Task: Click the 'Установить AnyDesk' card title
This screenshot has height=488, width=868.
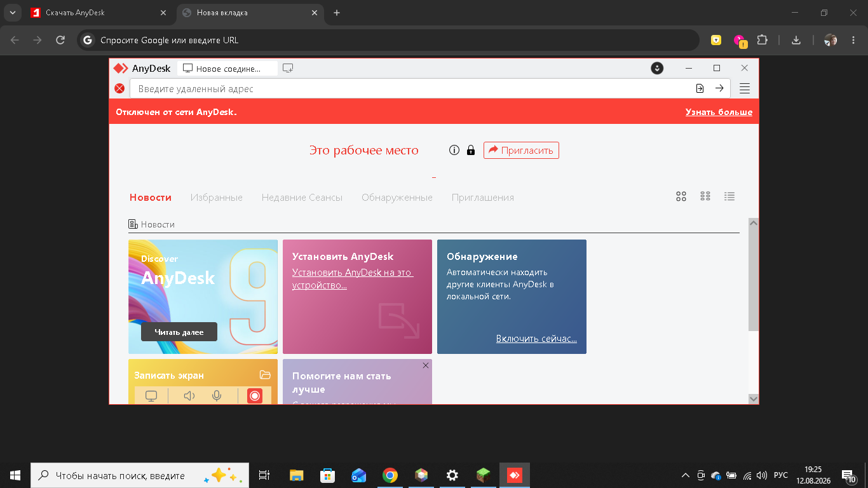Action: tap(343, 257)
